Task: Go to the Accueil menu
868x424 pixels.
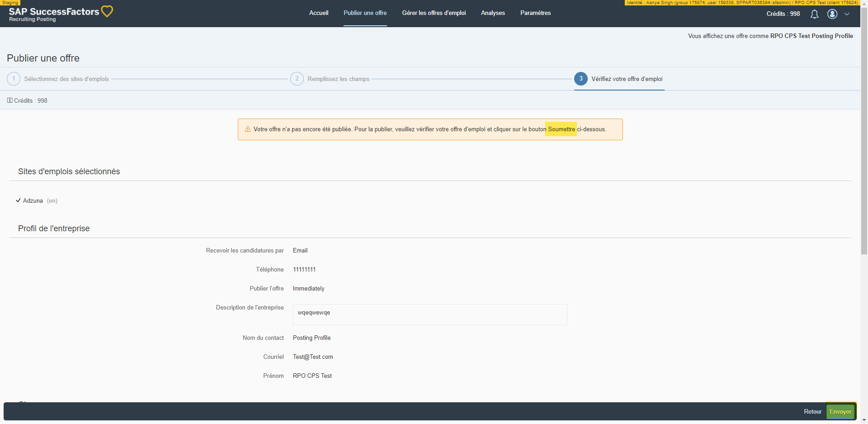Action: coord(319,13)
